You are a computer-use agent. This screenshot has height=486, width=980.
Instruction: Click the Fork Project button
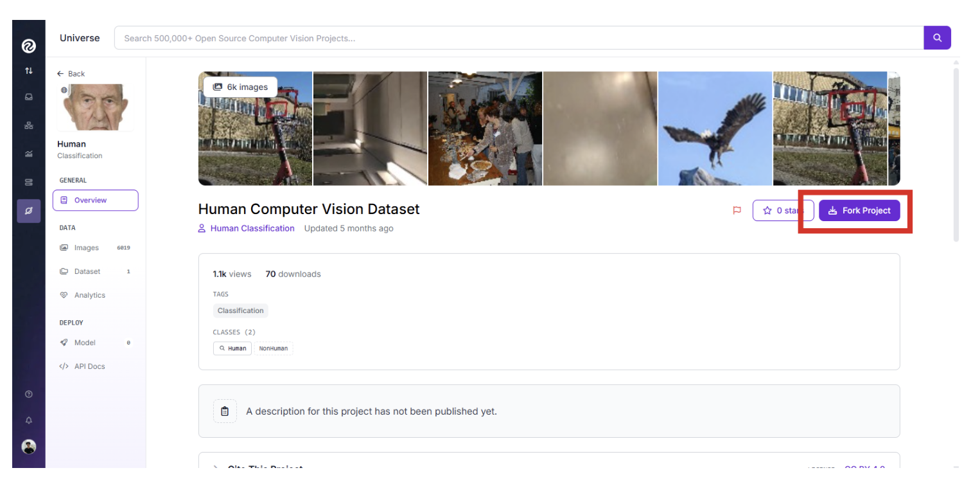(859, 210)
